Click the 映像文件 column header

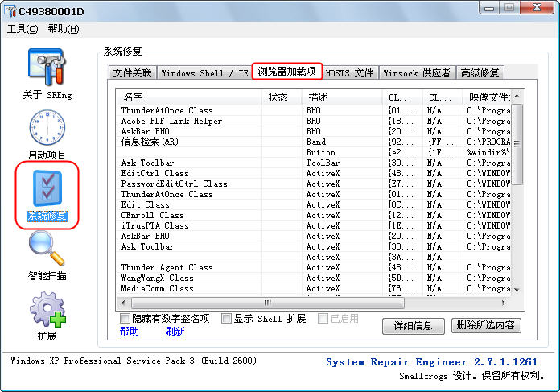[487, 97]
